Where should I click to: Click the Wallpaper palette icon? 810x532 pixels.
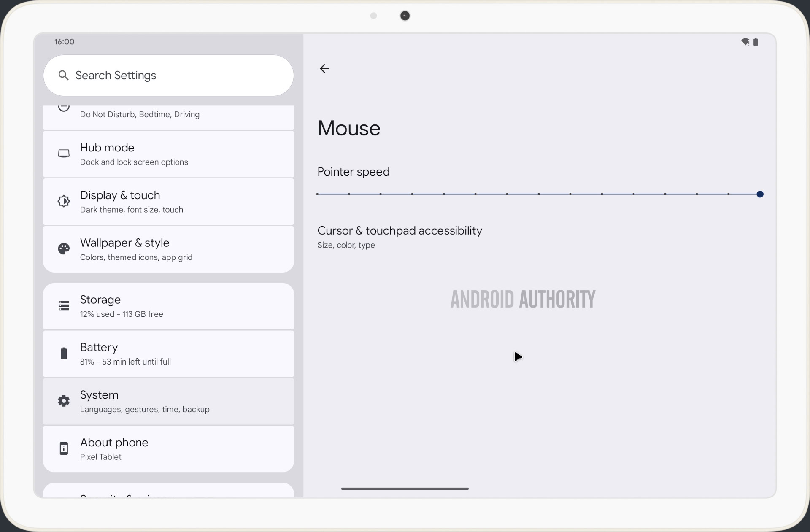[x=64, y=249]
